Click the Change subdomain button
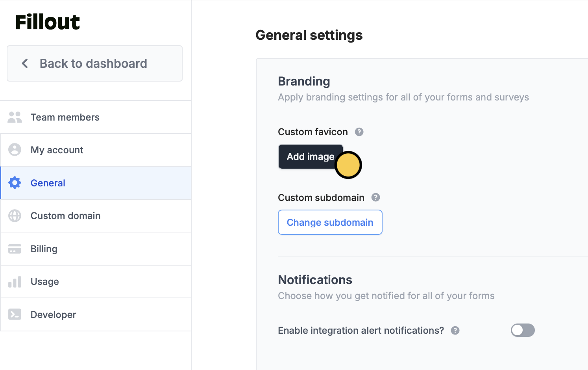Viewport: 588px width, 370px height. click(330, 222)
